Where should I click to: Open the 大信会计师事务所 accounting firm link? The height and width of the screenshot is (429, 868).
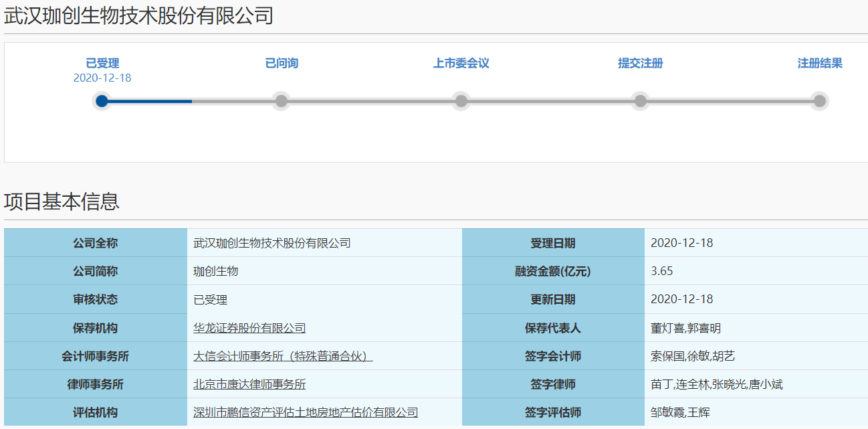coord(282,356)
